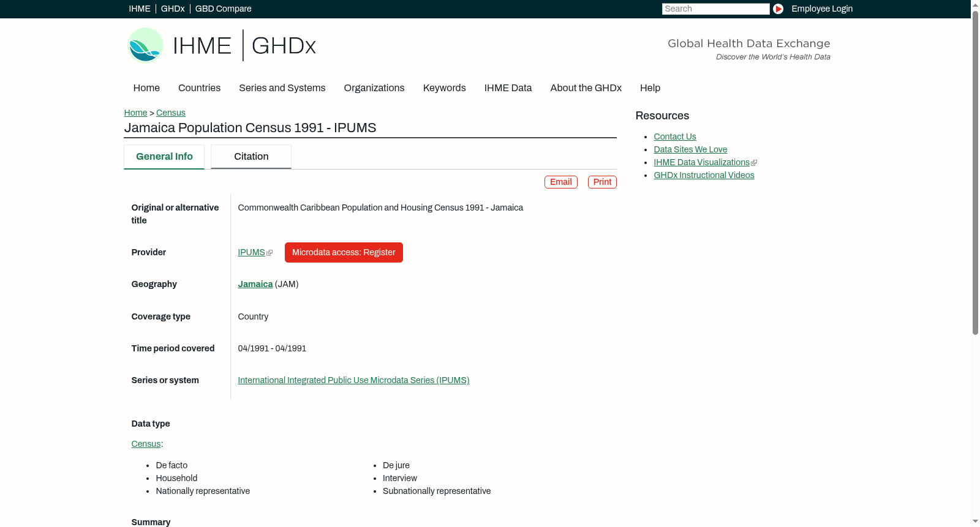This screenshot has width=980, height=527.
Task: Click the 'Subnationally representative' list item
Action: [437, 491]
